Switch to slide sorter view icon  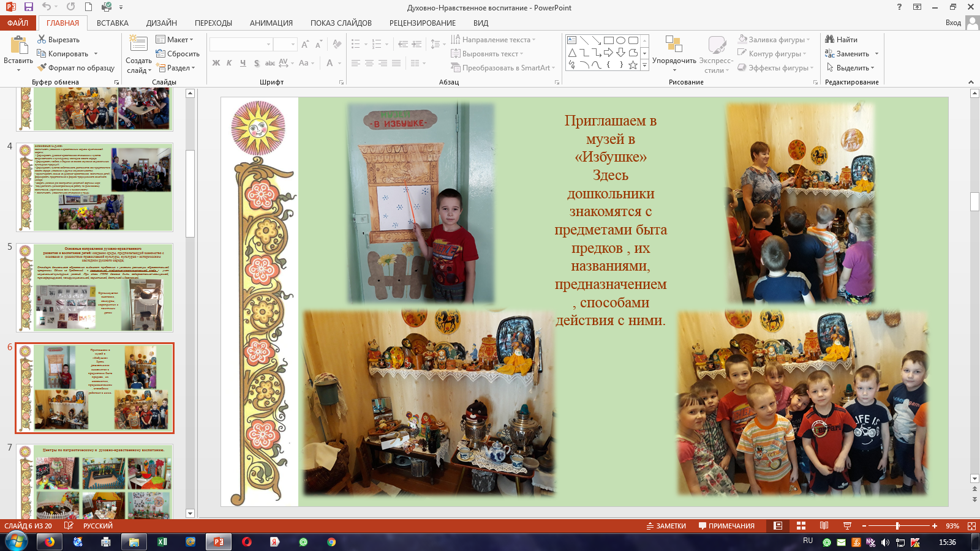[x=801, y=526]
